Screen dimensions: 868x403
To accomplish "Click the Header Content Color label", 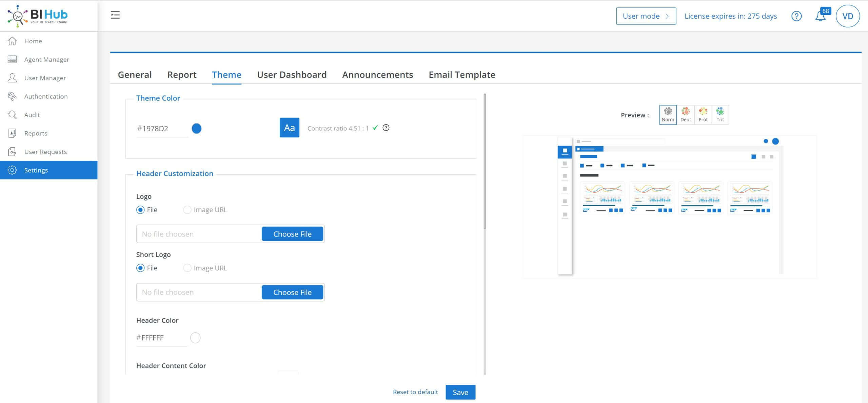I will 171,366.
